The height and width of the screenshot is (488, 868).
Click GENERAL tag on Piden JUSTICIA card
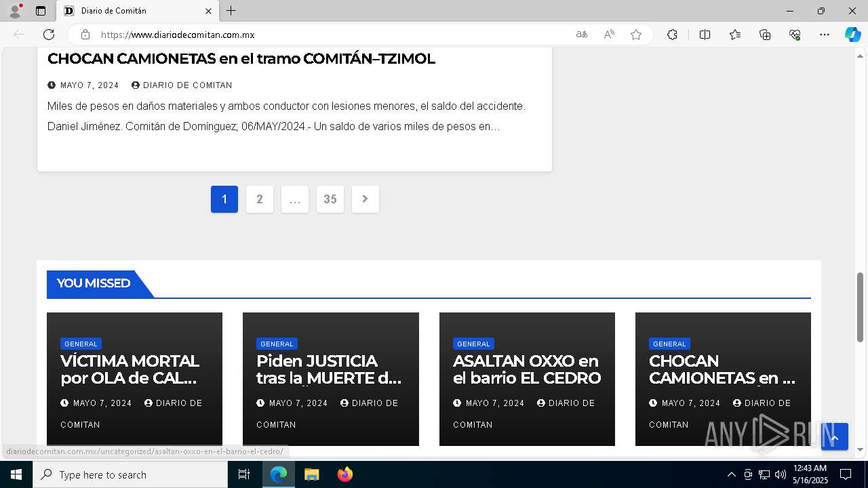pyautogui.click(x=277, y=344)
